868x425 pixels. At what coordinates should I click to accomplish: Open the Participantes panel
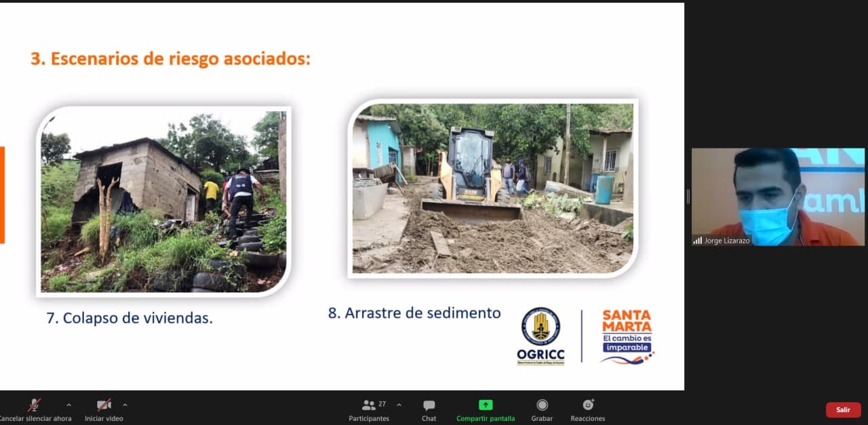pos(369,405)
